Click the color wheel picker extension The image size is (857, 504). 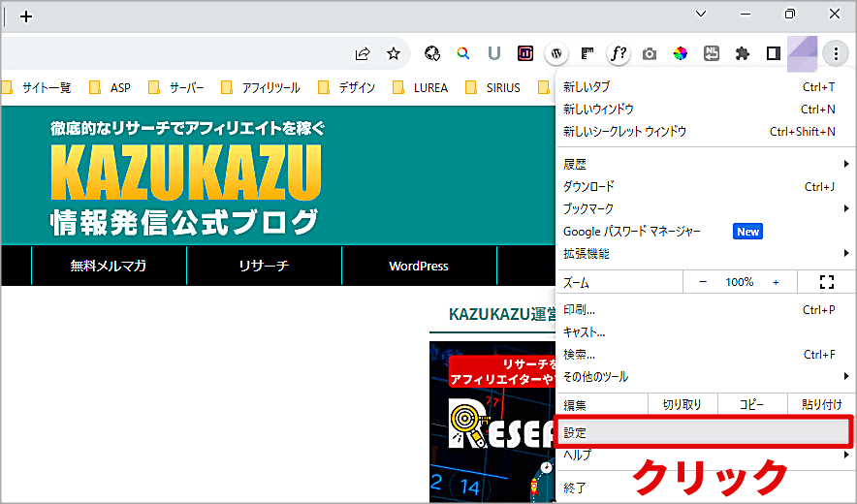coord(680,53)
